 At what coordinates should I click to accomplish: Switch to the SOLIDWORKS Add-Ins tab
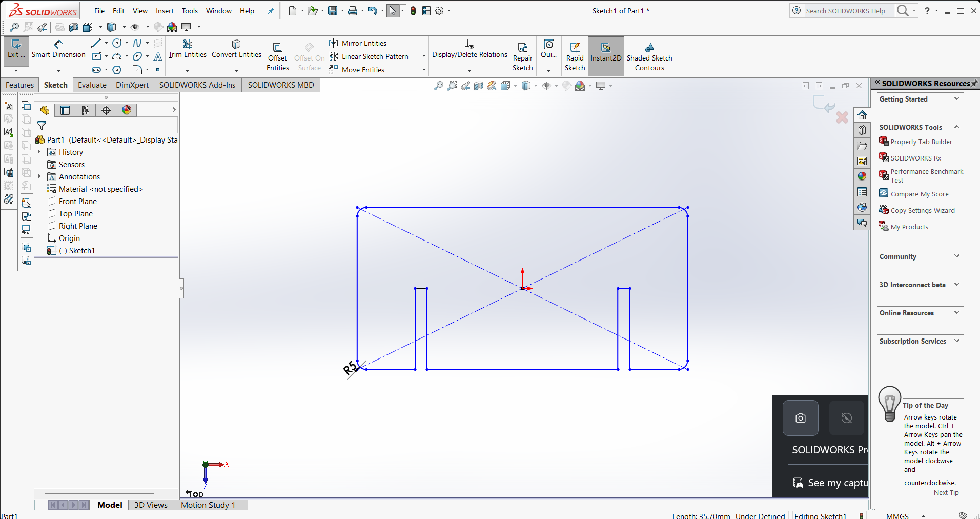197,85
